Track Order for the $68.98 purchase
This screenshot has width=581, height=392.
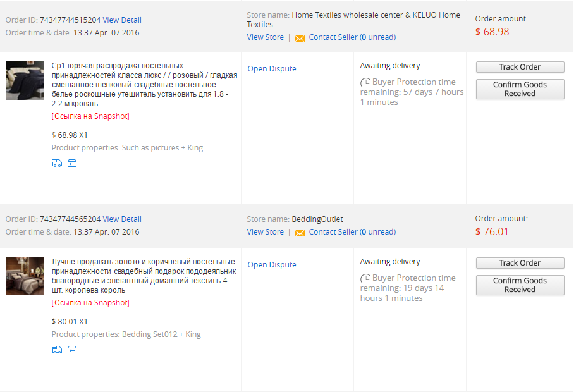[520, 67]
